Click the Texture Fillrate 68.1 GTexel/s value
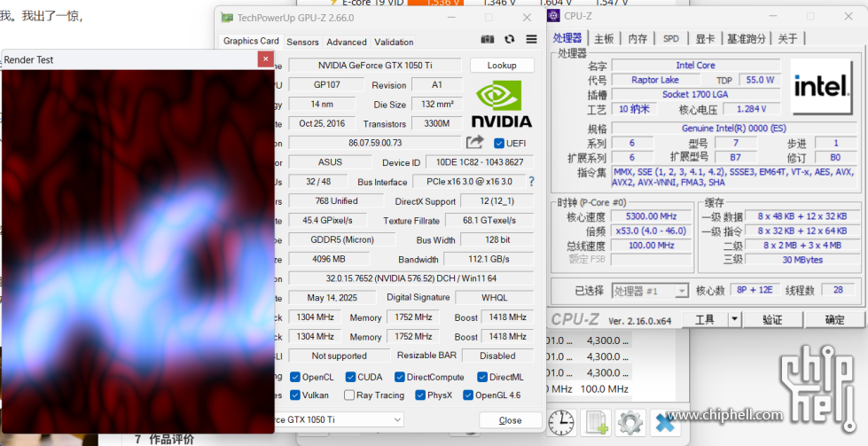Viewport: 868px width, 446px height. [489, 220]
